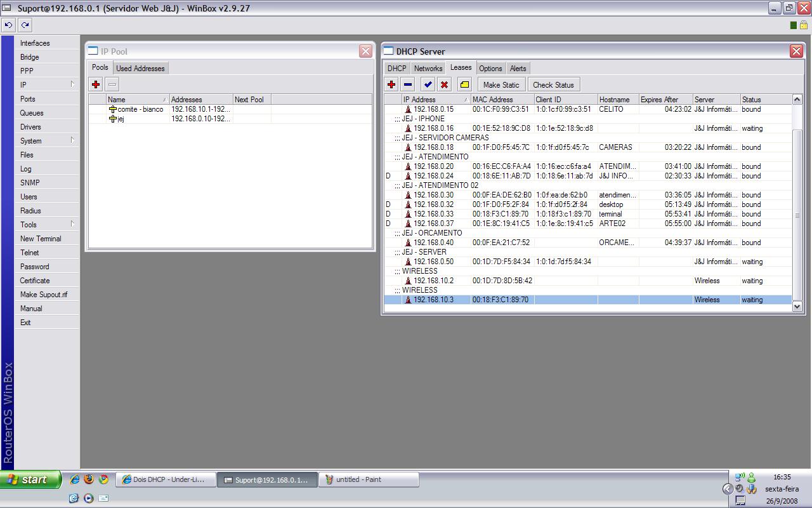This screenshot has height=508, width=812.
Task: Click Make Supout.rif in the sidebar
Action: (46, 294)
